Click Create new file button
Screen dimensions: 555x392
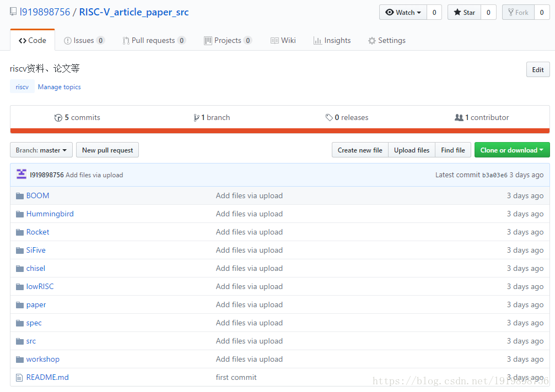360,150
